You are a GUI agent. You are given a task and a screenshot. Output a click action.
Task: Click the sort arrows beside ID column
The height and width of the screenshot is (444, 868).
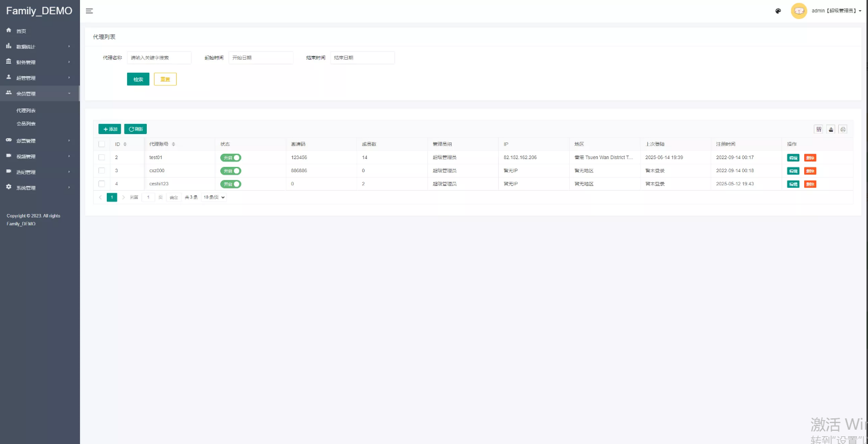[x=125, y=144]
